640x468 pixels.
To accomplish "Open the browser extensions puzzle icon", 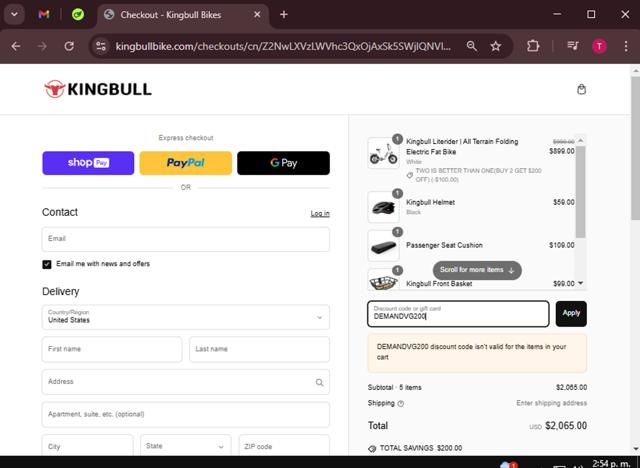I will coord(532,46).
